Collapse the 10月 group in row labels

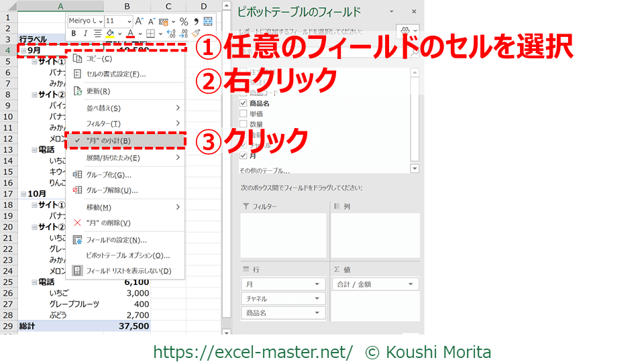pyautogui.click(x=23, y=194)
